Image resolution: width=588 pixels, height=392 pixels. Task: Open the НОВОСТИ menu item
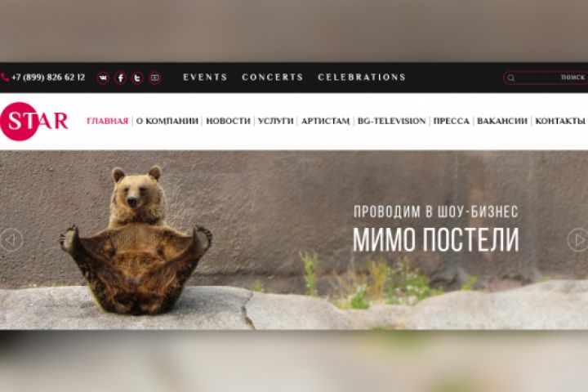(x=228, y=121)
